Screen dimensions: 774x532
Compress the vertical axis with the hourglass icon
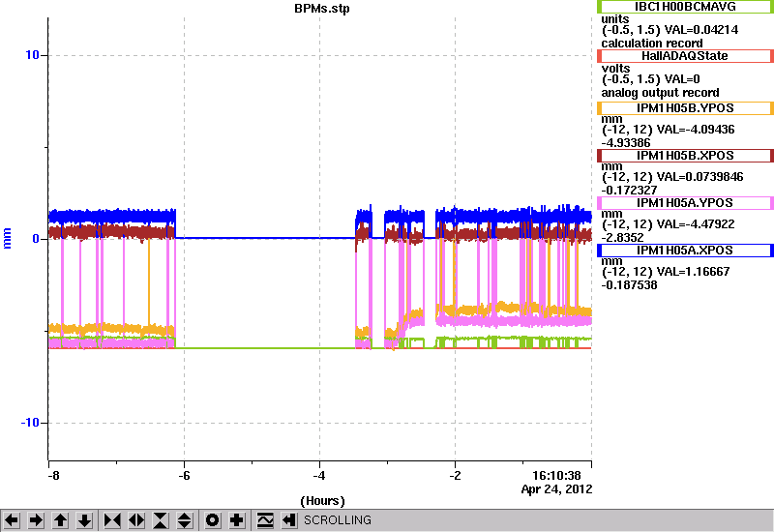(x=161, y=520)
